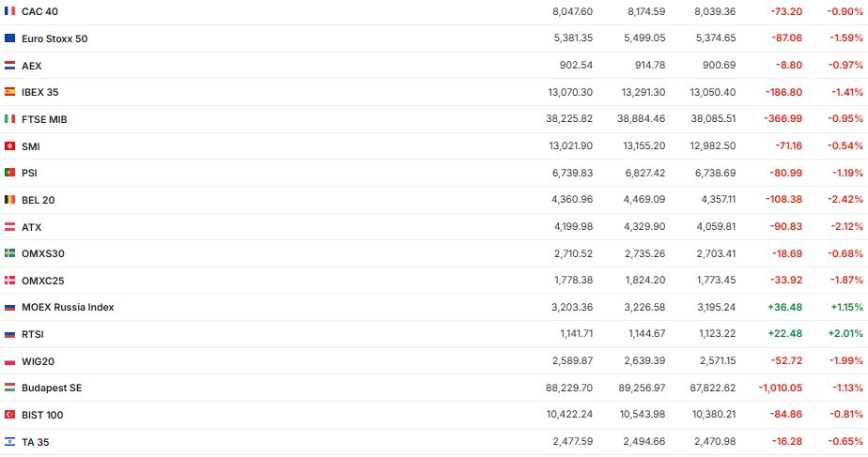The height and width of the screenshot is (457, 868).
Task: Click the Spain flag next to IBEX 35
Action: (x=9, y=92)
